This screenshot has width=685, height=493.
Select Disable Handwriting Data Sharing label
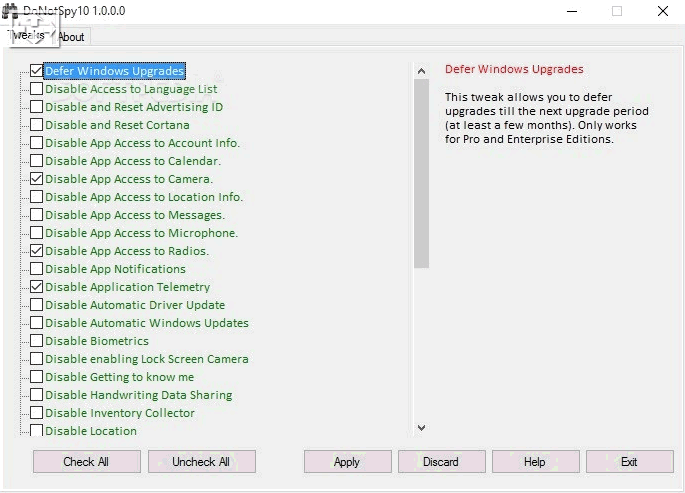[138, 395]
